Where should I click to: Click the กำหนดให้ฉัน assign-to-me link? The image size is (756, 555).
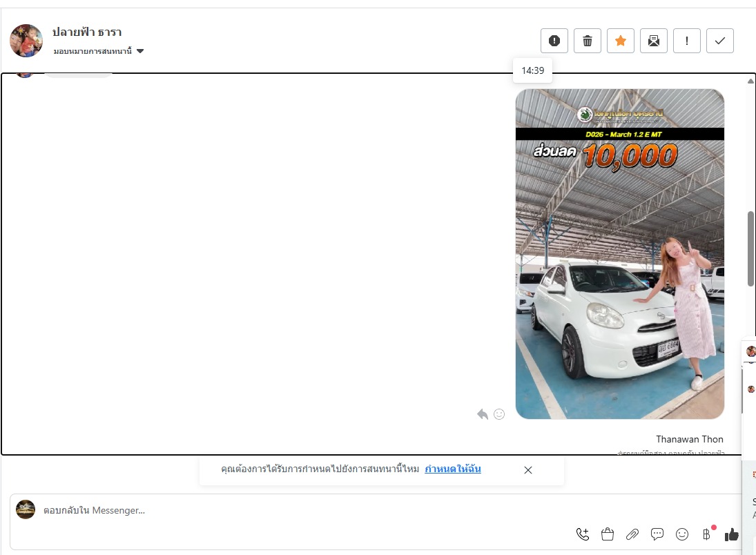point(452,469)
